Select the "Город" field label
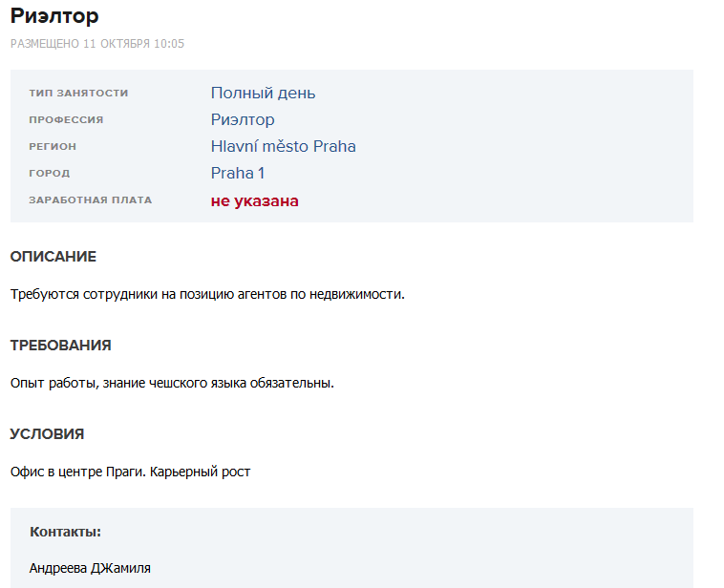The width and height of the screenshot is (724, 588). tap(50, 174)
